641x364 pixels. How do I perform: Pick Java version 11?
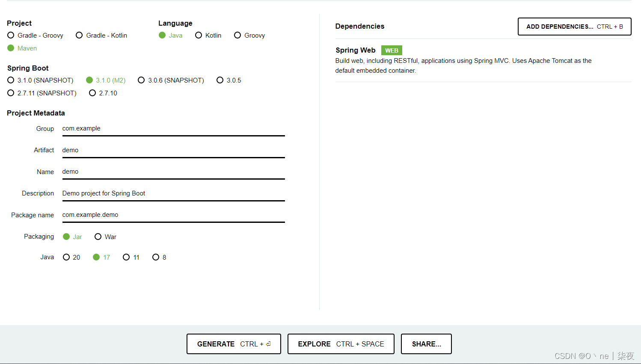point(131,257)
